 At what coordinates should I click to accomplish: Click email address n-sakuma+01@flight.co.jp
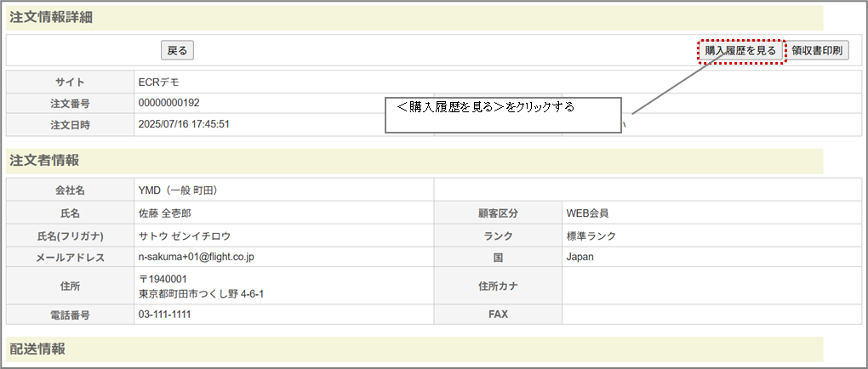coord(209,257)
